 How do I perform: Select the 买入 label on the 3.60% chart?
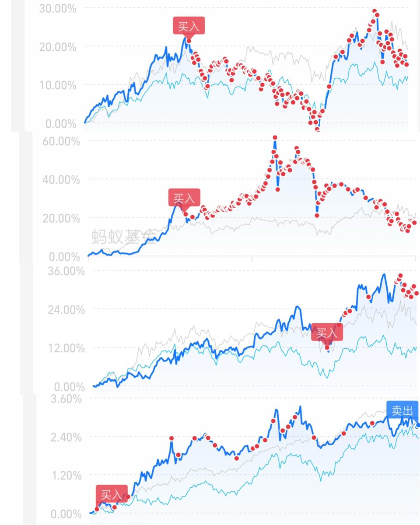click(112, 494)
